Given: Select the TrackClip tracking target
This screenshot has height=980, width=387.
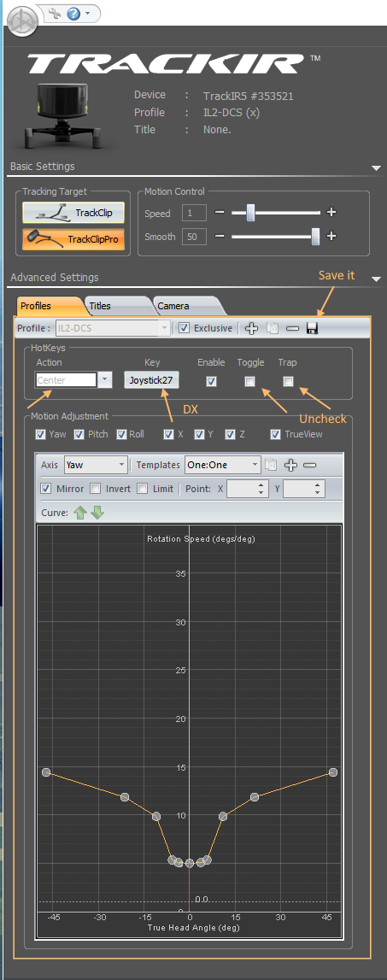Looking at the screenshot, I should coord(73,213).
